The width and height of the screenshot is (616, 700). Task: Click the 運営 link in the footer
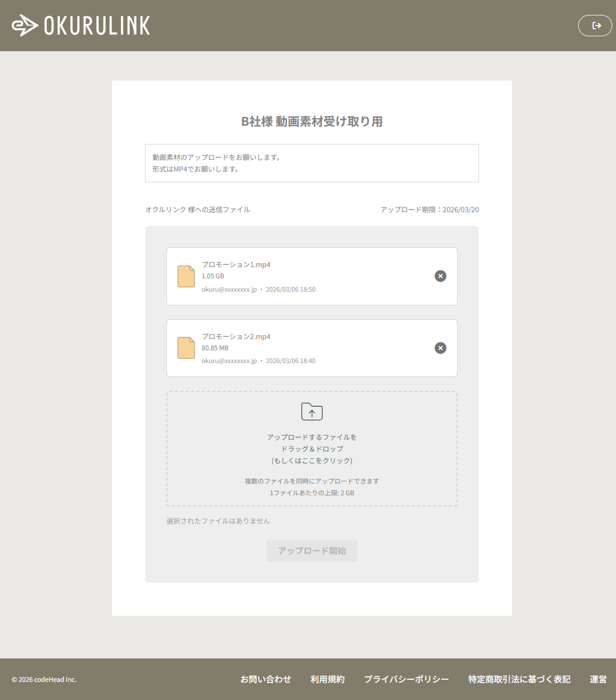tap(598, 679)
